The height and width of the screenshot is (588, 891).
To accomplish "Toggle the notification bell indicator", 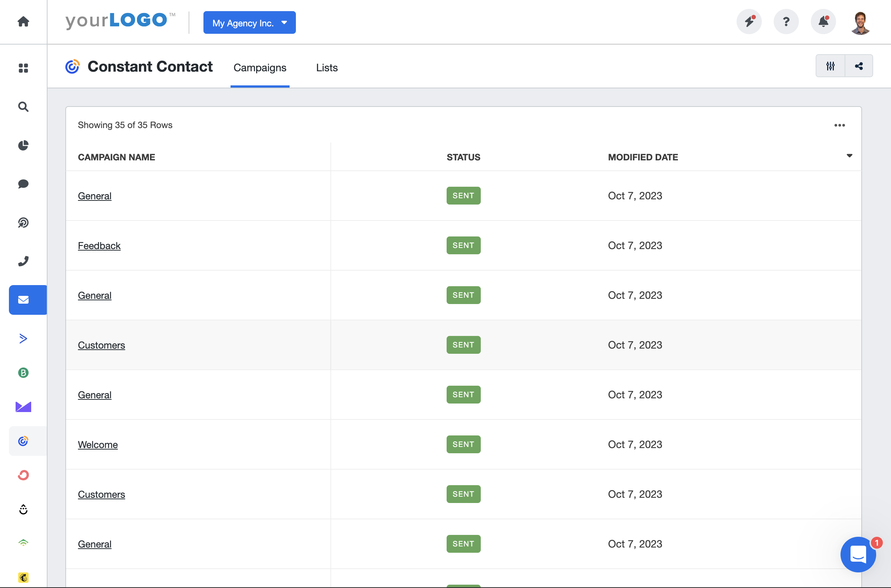I will coord(822,22).
